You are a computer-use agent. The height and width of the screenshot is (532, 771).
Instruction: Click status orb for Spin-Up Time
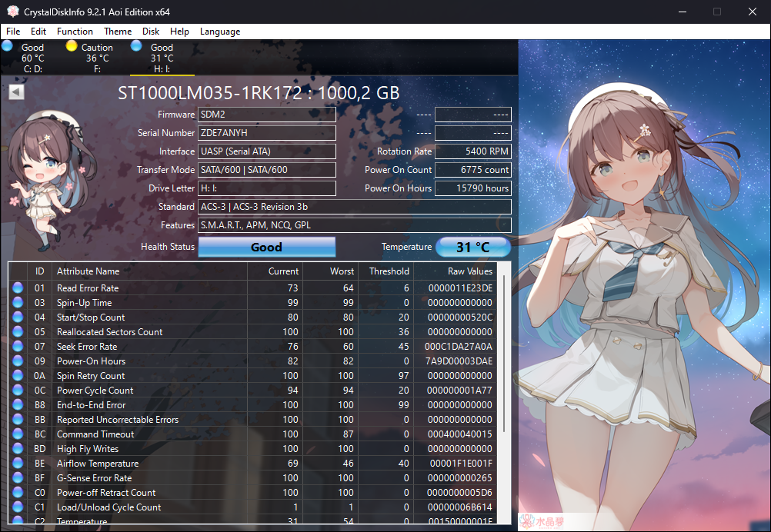[x=18, y=303]
